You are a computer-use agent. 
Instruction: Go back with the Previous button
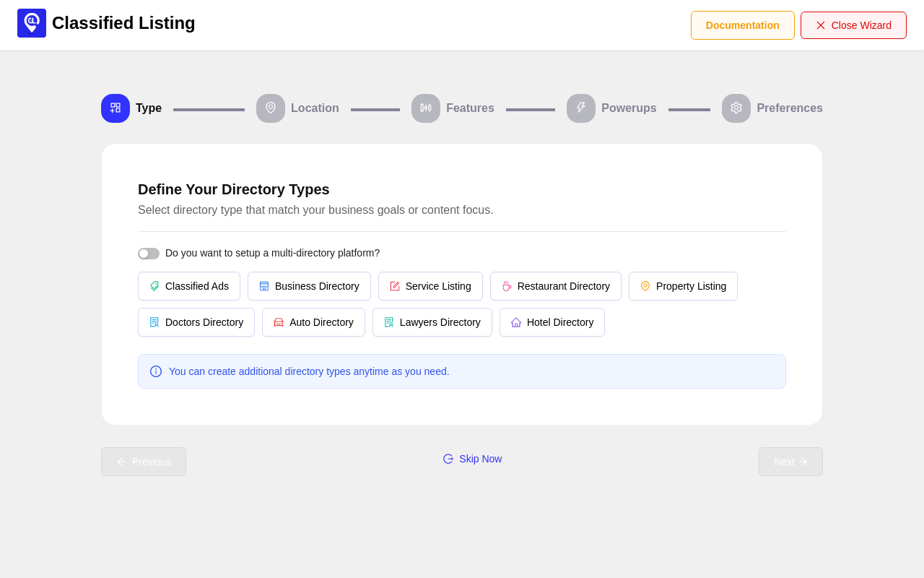(144, 462)
